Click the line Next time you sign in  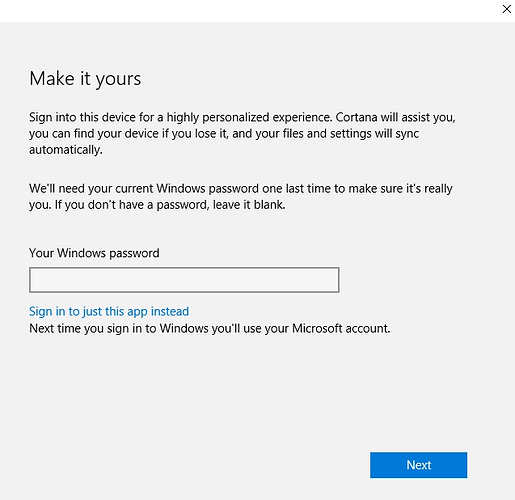coord(209,329)
